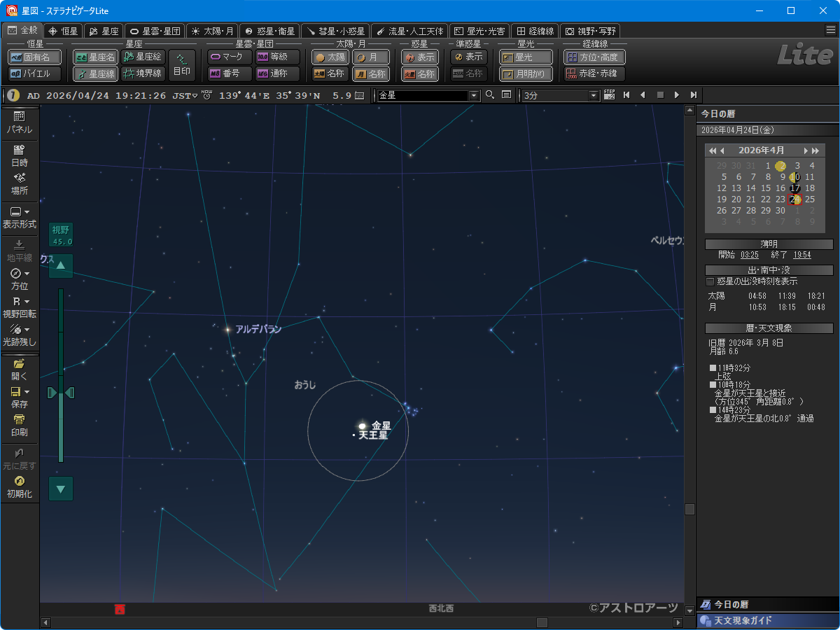Image resolution: width=840 pixels, height=630 pixels.
Task: Open the 3分 time step dropdown
Action: pos(594,96)
